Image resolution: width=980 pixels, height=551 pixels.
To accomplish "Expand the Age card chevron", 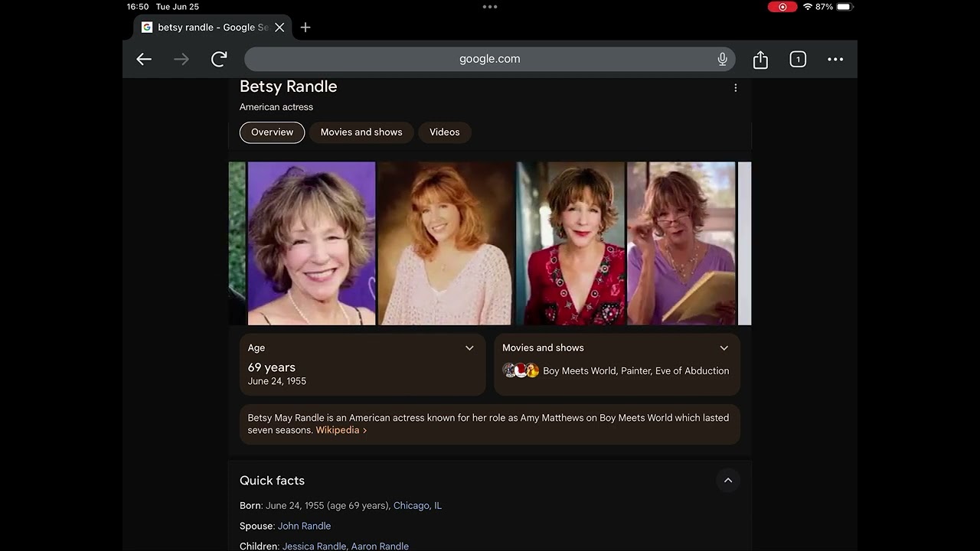I will [469, 348].
